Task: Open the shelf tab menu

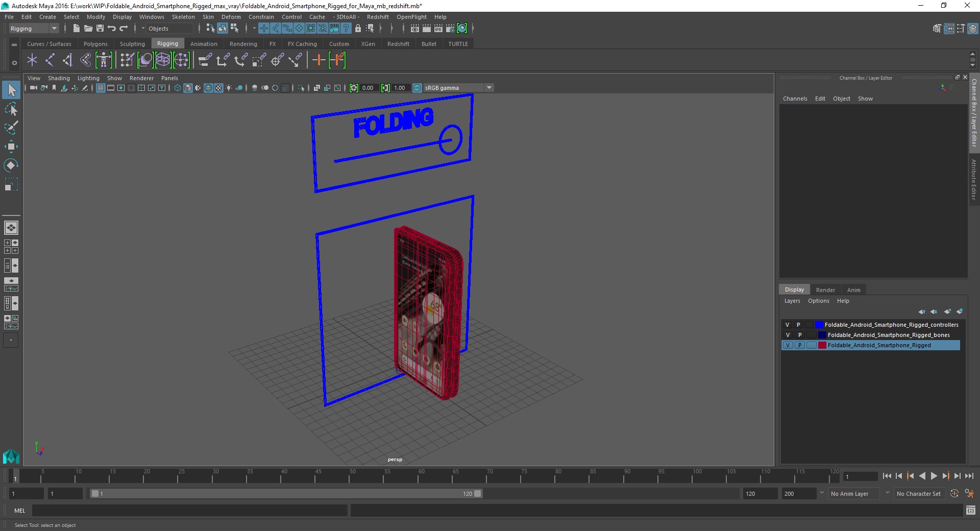Action: [x=14, y=44]
